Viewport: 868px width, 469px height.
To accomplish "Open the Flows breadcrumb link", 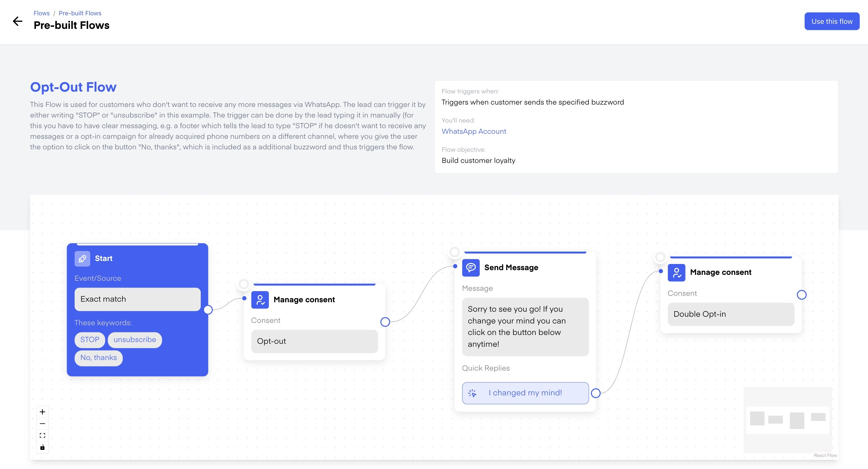I will pyautogui.click(x=42, y=13).
